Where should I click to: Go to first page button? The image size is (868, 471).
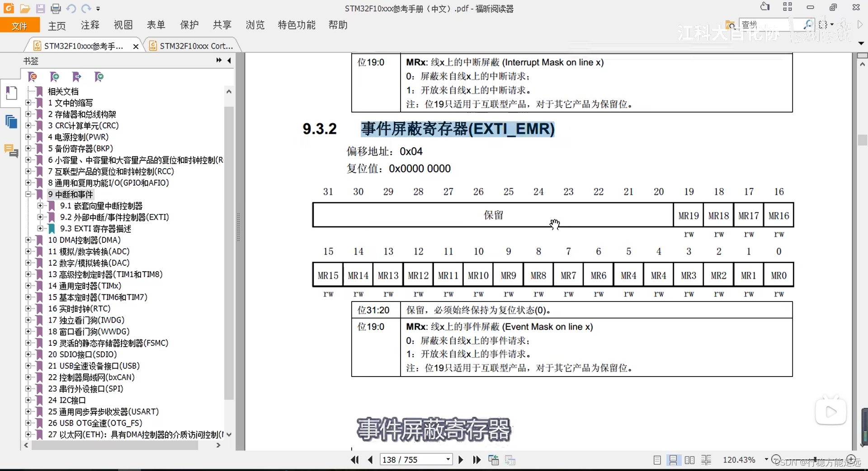coord(355,460)
